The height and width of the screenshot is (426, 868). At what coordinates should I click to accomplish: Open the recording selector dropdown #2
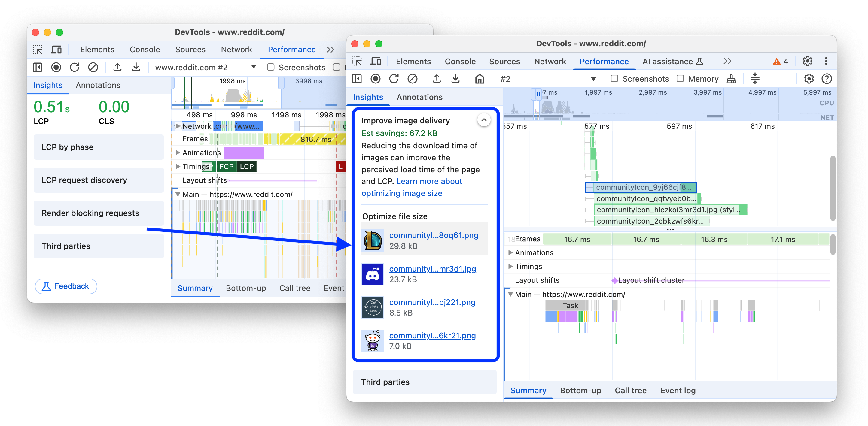coord(594,78)
